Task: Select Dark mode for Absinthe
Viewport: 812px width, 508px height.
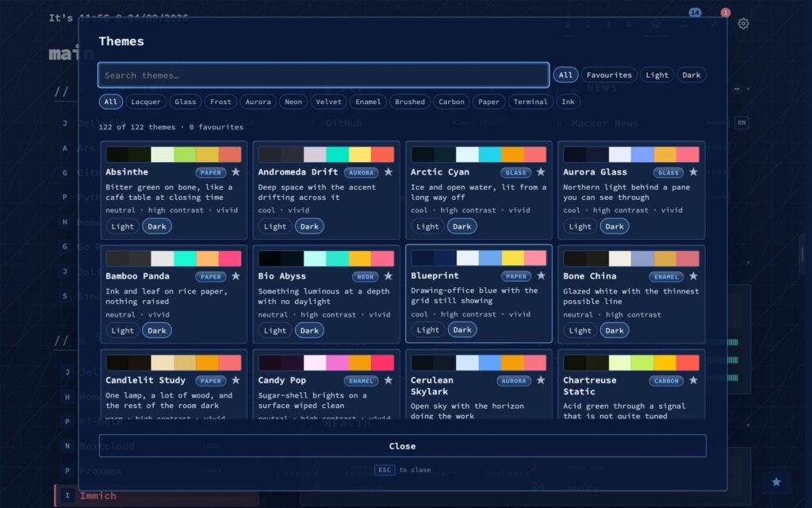Action: pyautogui.click(x=157, y=226)
